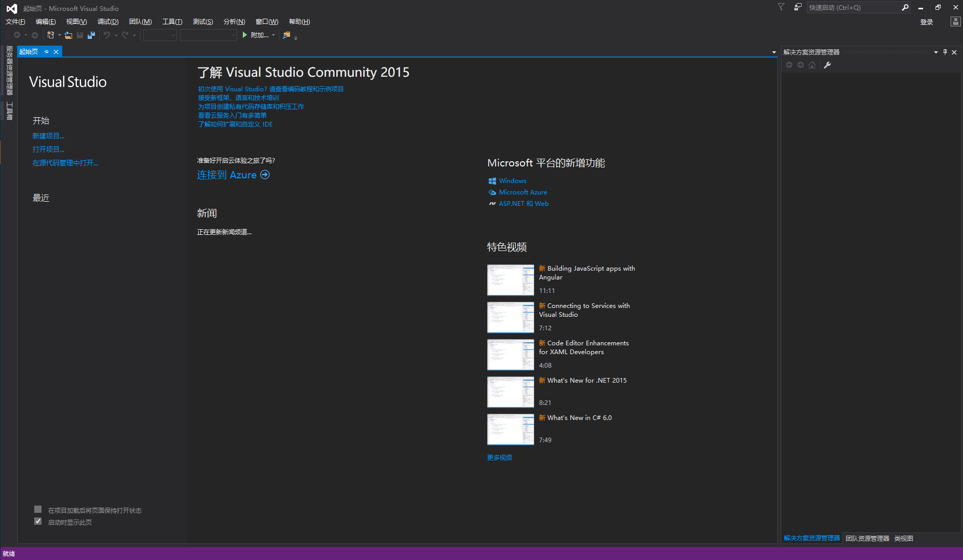Open the 视图(V) menu
This screenshot has height=560, width=963.
pos(76,22)
